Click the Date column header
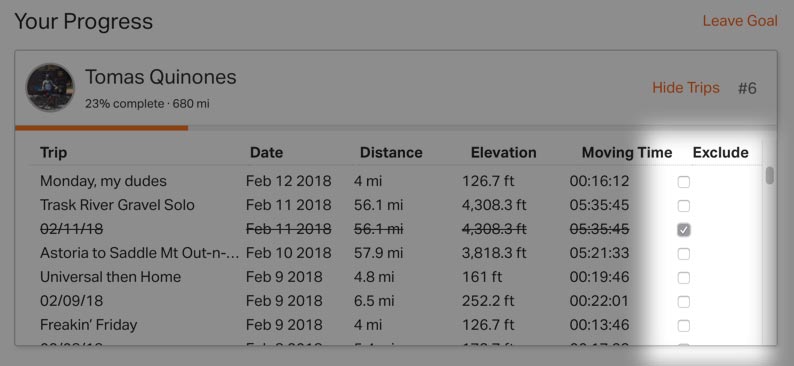794x366 pixels. tap(266, 152)
